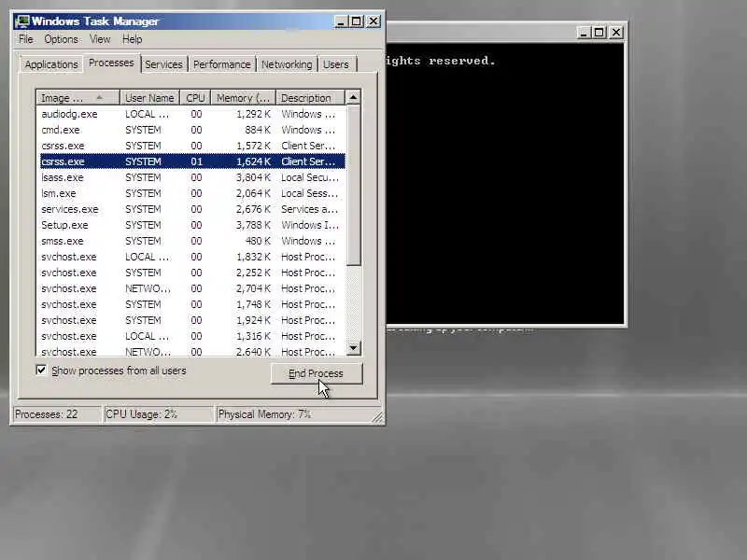747x560 pixels.
Task: Close the command prompt window
Action: [x=616, y=33]
